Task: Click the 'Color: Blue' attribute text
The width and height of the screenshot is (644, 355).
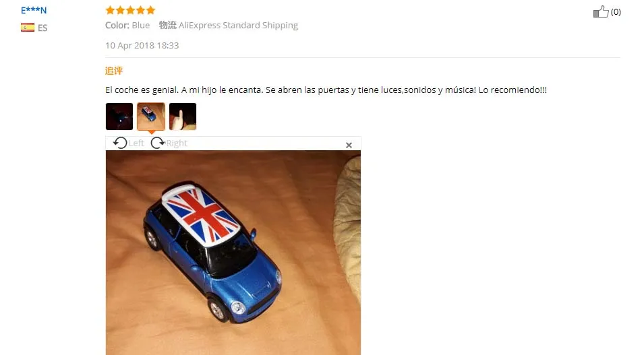Action: (x=127, y=26)
